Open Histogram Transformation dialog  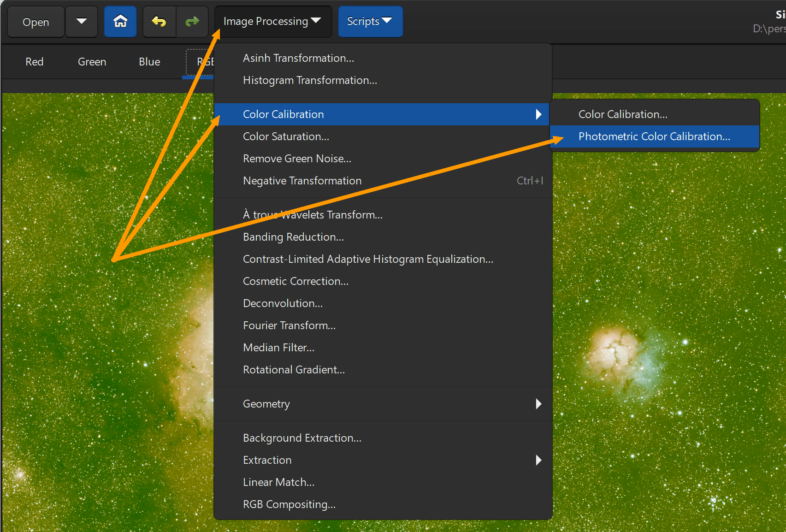310,80
